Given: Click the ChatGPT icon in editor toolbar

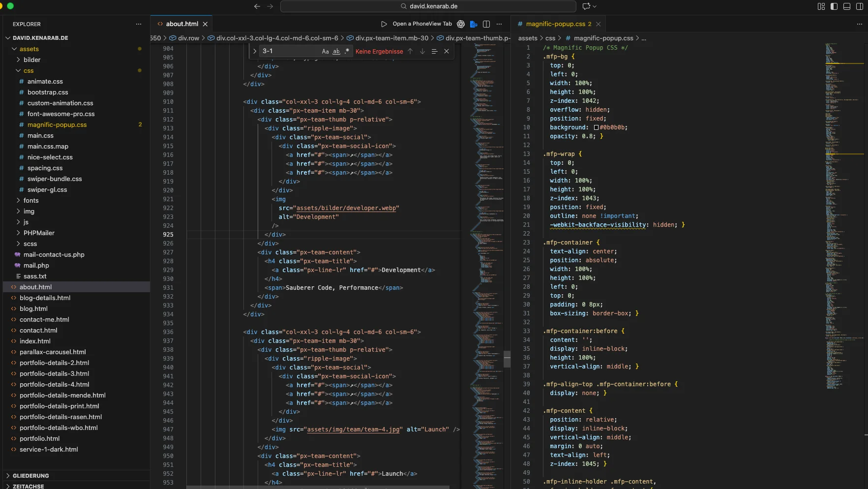Looking at the screenshot, I should click(461, 24).
